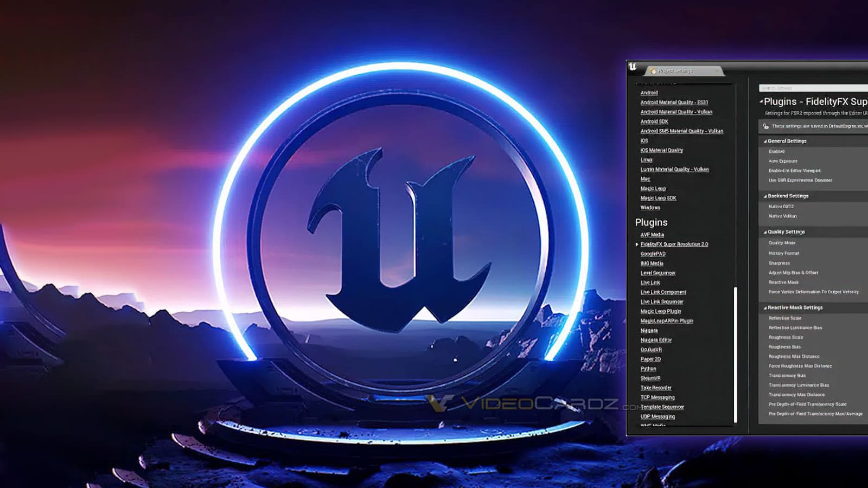
Task: Open the Paper 2D plugin settings
Action: [650, 359]
